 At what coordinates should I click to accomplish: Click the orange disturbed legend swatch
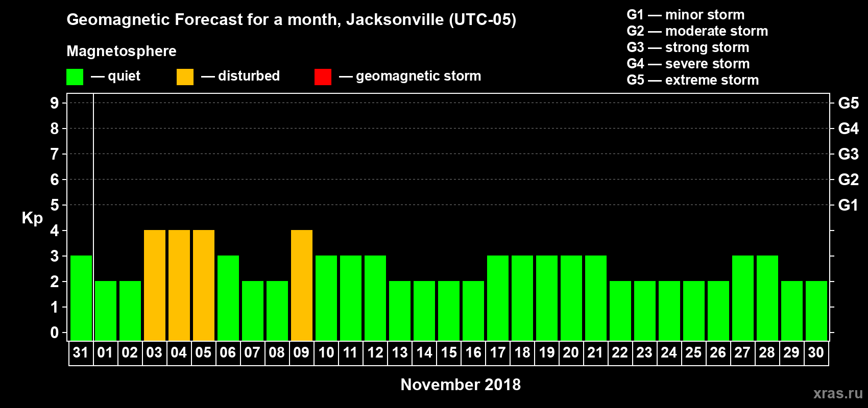185,77
